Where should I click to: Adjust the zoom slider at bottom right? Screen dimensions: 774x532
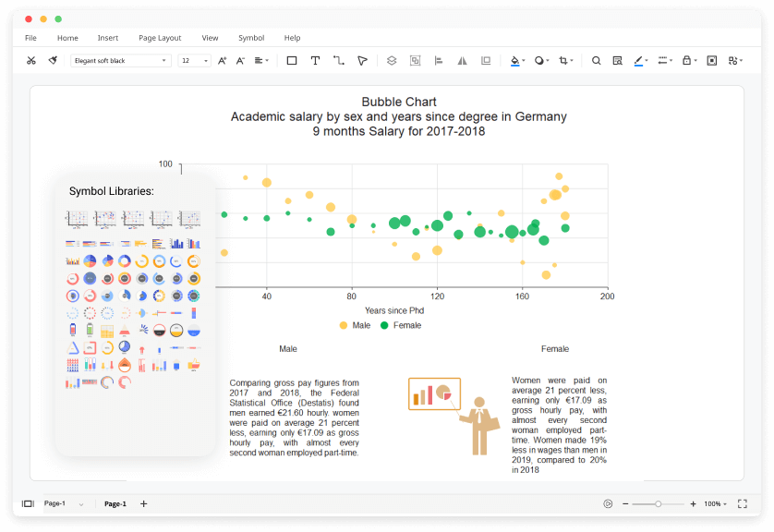click(x=658, y=503)
